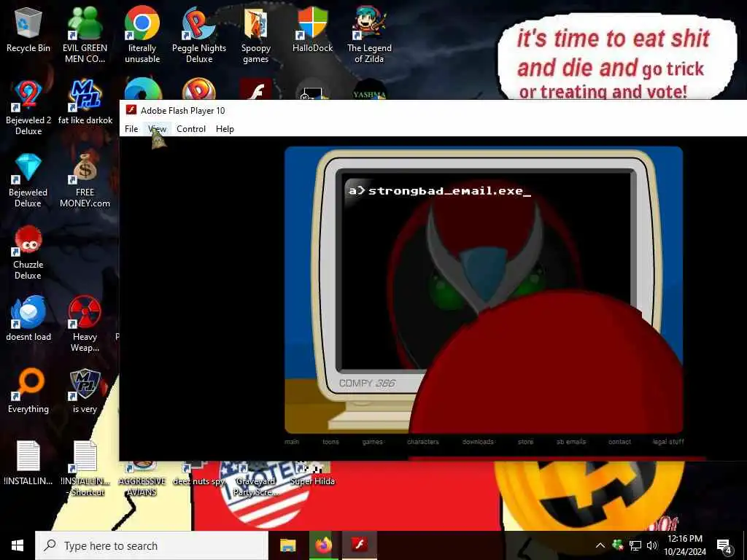Click the 'main' link under the Compy
747x560 pixels.
tap(292, 442)
